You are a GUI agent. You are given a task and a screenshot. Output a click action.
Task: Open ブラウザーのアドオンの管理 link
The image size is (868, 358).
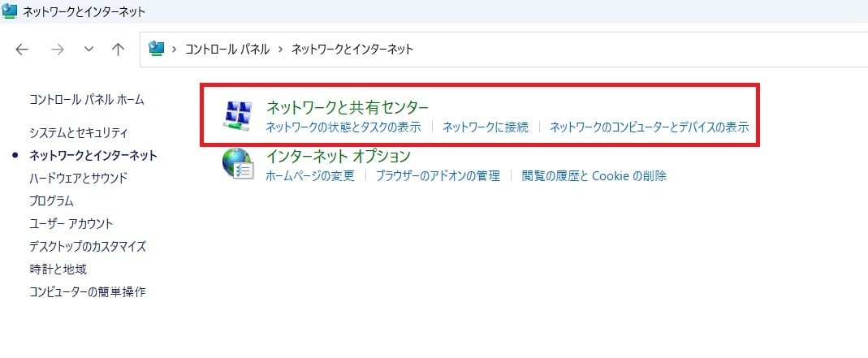438,176
